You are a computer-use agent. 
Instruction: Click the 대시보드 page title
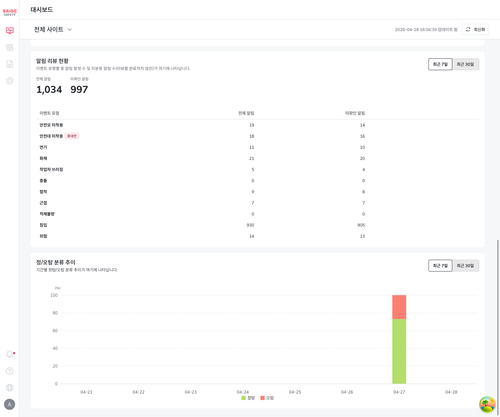pos(42,10)
